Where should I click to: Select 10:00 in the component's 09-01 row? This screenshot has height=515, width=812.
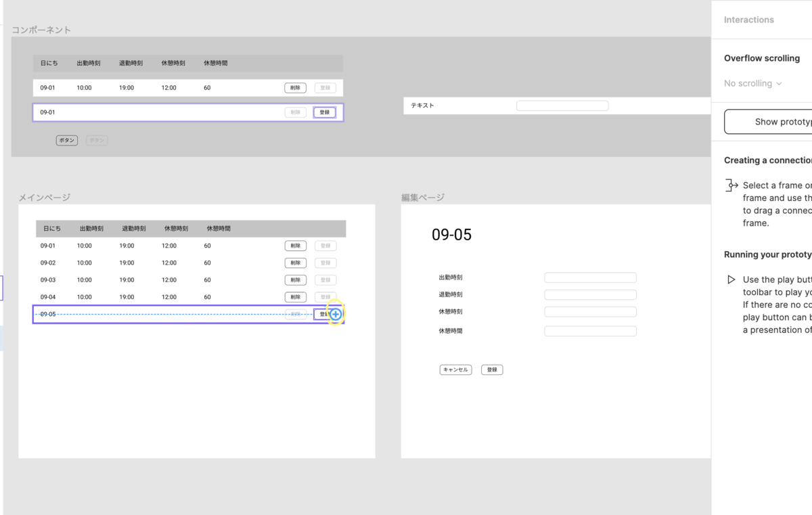click(x=84, y=88)
